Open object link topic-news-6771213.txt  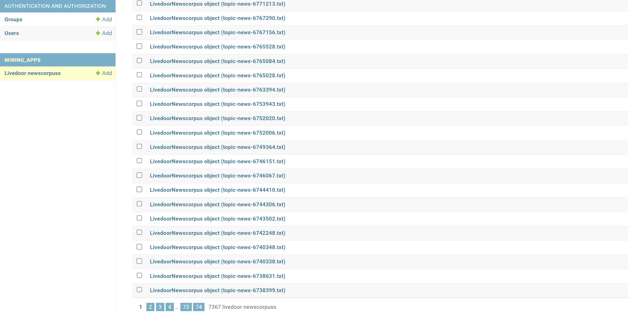click(218, 4)
